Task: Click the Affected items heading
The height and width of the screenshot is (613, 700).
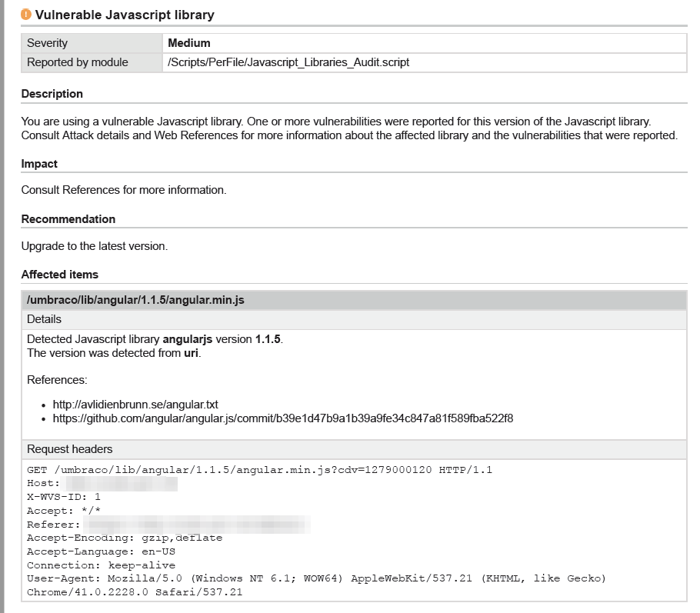Action: coord(60,275)
